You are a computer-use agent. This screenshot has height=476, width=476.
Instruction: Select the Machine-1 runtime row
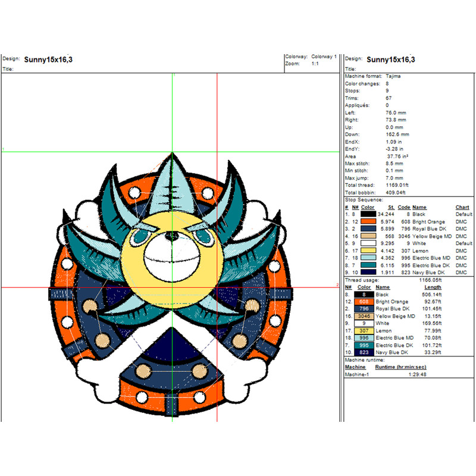click(x=357, y=374)
